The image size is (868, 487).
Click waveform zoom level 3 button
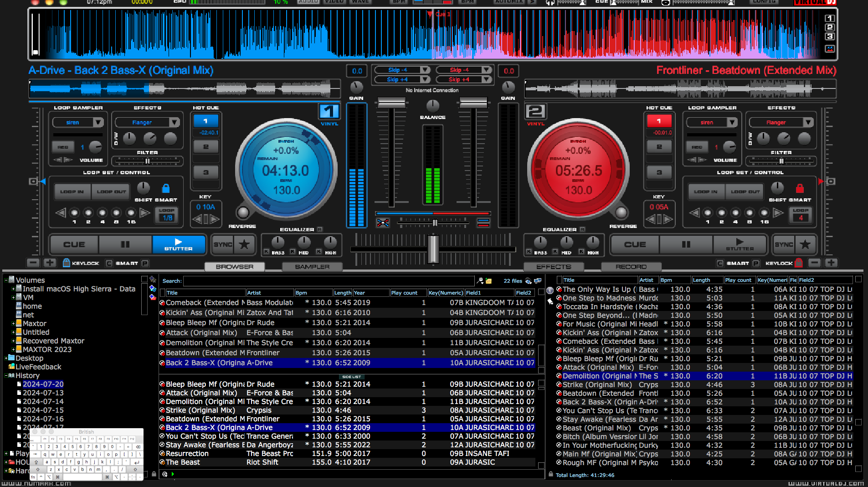point(830,36)
